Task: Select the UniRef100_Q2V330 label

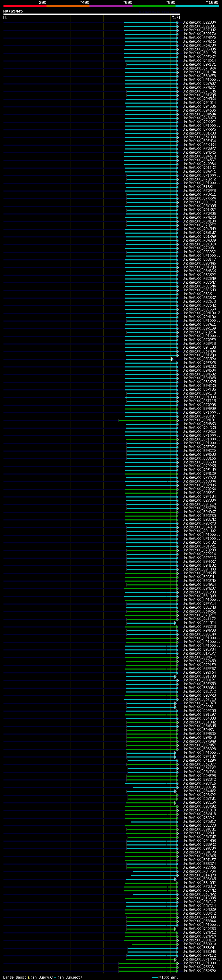Action: 199,500
